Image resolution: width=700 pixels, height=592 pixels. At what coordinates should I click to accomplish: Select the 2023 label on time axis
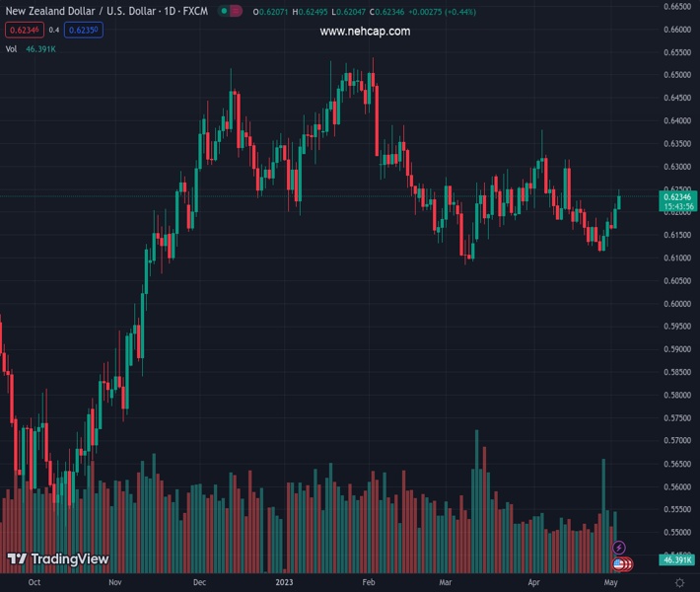click(284, 583)
